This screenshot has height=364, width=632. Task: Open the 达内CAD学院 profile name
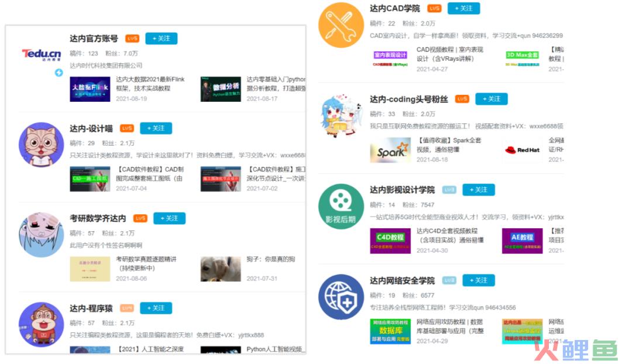click(x=395, y=8)
